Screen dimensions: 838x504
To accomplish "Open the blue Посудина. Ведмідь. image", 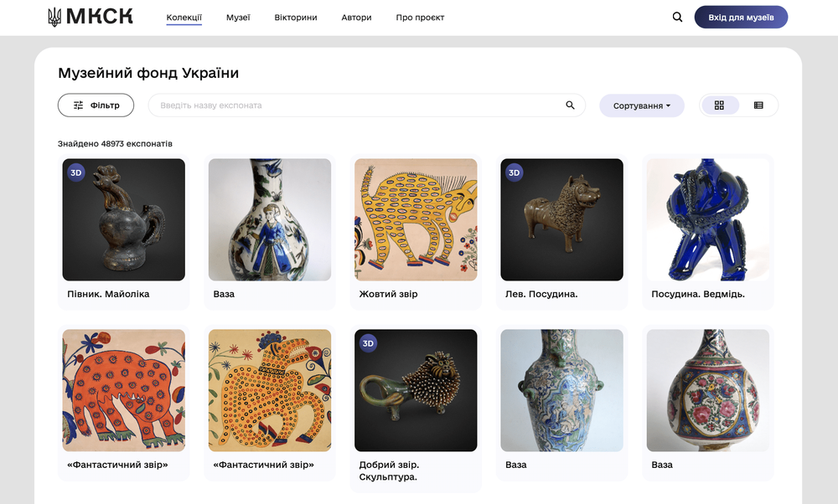I will tap(707, 219).
